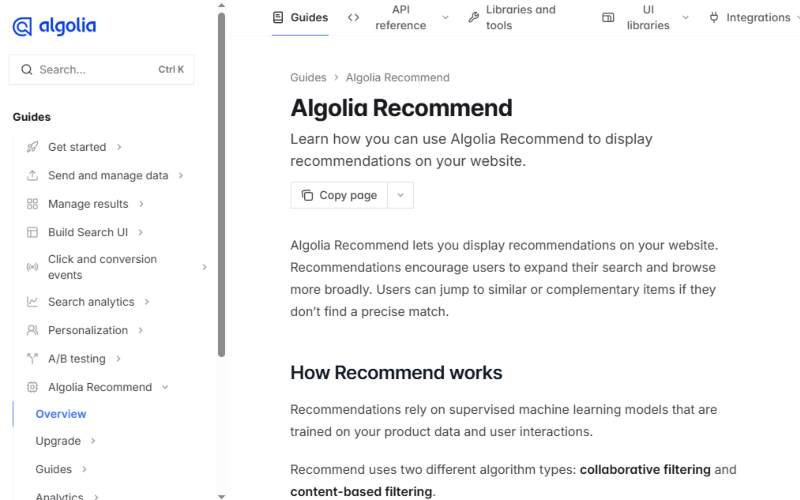Click the API reference code brackets icon
Image resolution: width=800 pixels, height=500 pixels.
(353, 17)
